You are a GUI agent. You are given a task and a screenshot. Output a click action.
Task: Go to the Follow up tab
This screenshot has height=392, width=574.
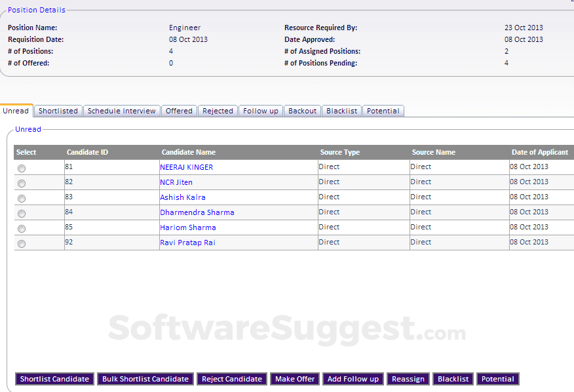click(261, 111)
